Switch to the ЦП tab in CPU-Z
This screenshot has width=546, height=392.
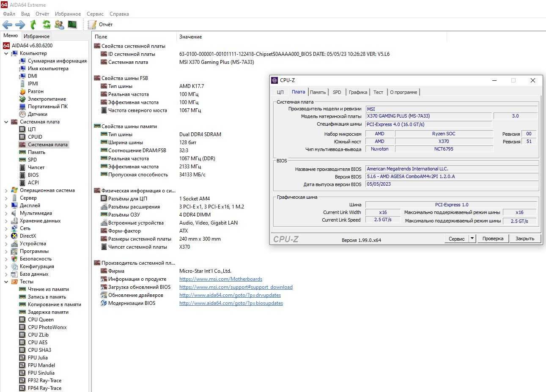tap(280, 92)
